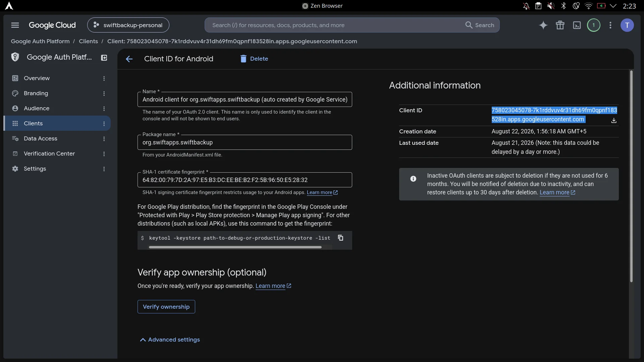644x362 pixels.
Task: Open notifications badge showing 1
Action: (x=594, y=25)
